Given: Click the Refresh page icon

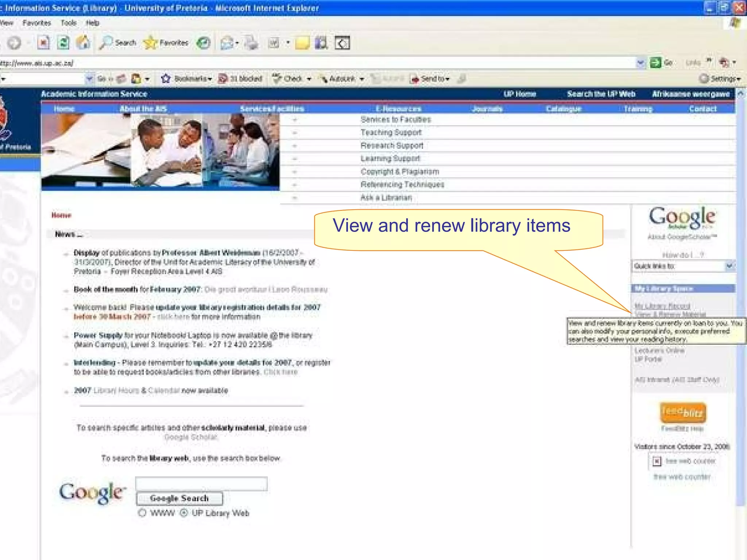Looking at the screenshot, I should [63, 43].
